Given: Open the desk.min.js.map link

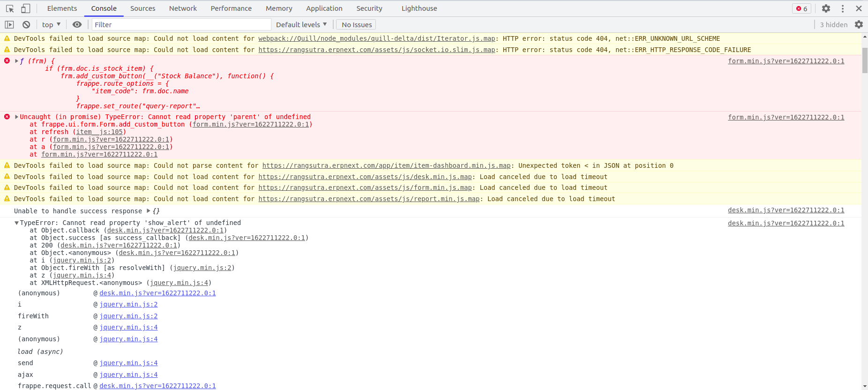Looking at the screenshot, I should pyautogui.click(x=365, y=177).
